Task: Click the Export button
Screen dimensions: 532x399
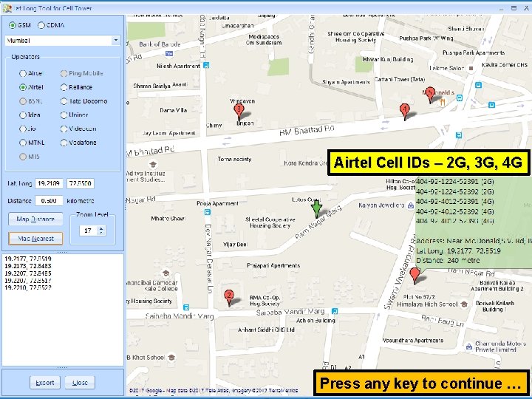Action: pyautogui.click(x=45, y=383)
